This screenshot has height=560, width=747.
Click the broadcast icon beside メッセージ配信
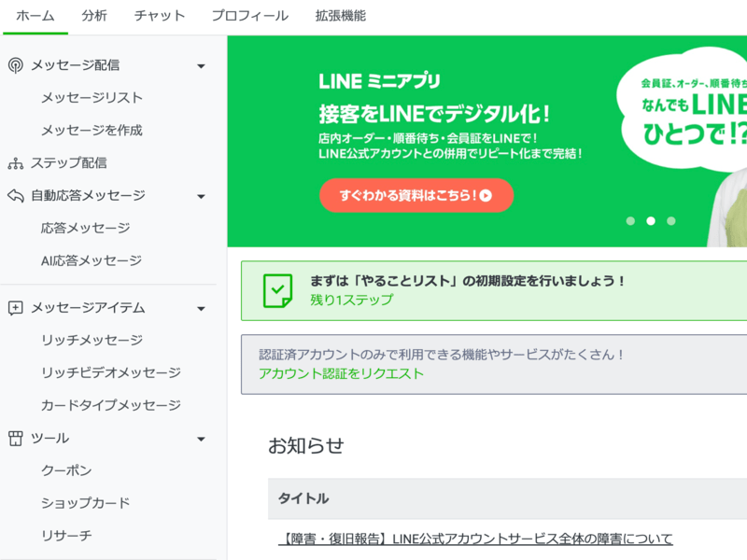pos(15,65)
